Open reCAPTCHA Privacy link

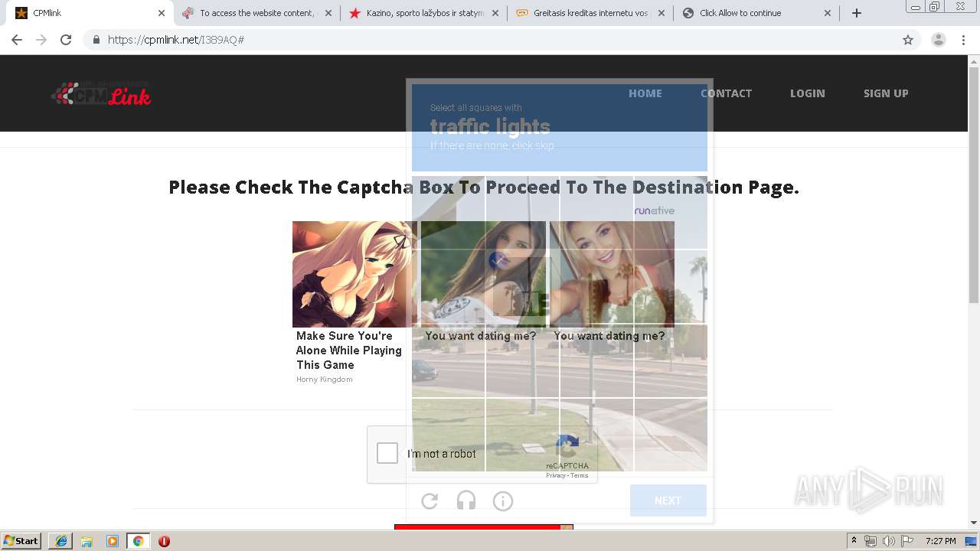pyautogui.click(x=555, y=475)
